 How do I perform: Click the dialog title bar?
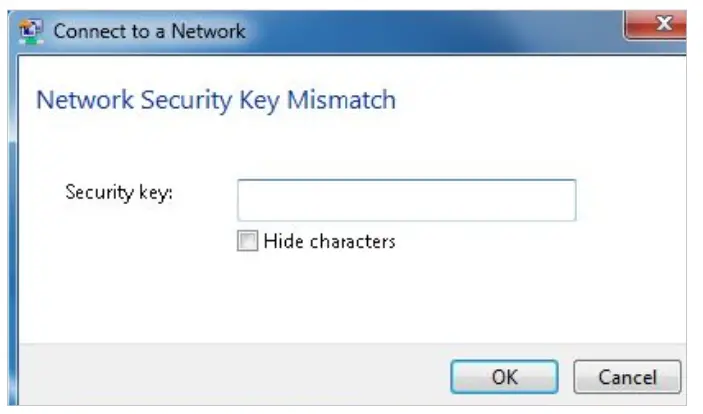(x=400, y=30)
